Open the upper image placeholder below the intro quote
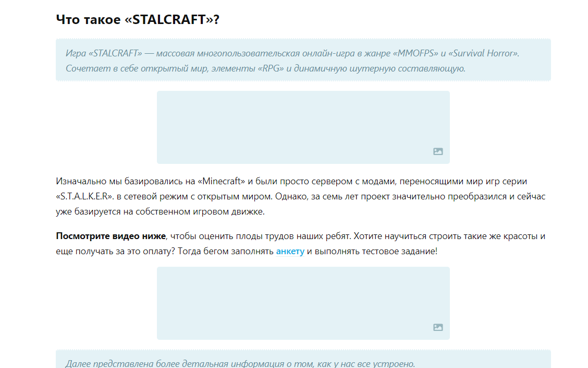The image size is (588, 368). point(303,127)
